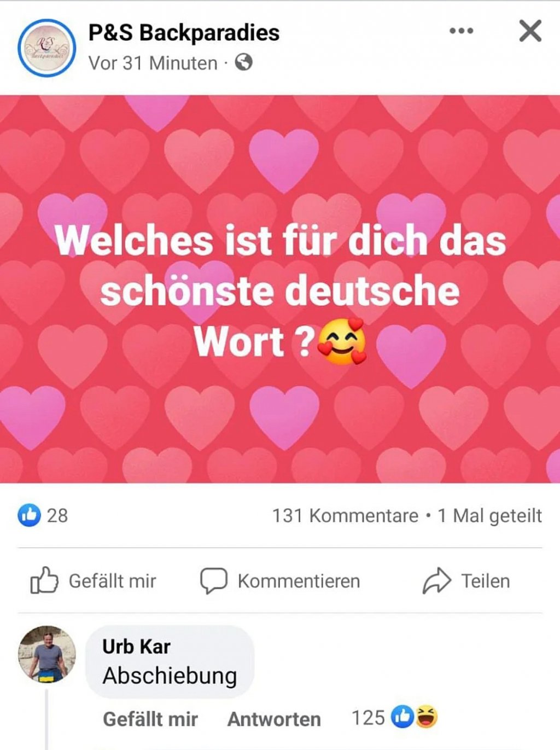The image size is (560, 750).
Task: Click the pink hearts post image
Action: [x=280, y=289]
